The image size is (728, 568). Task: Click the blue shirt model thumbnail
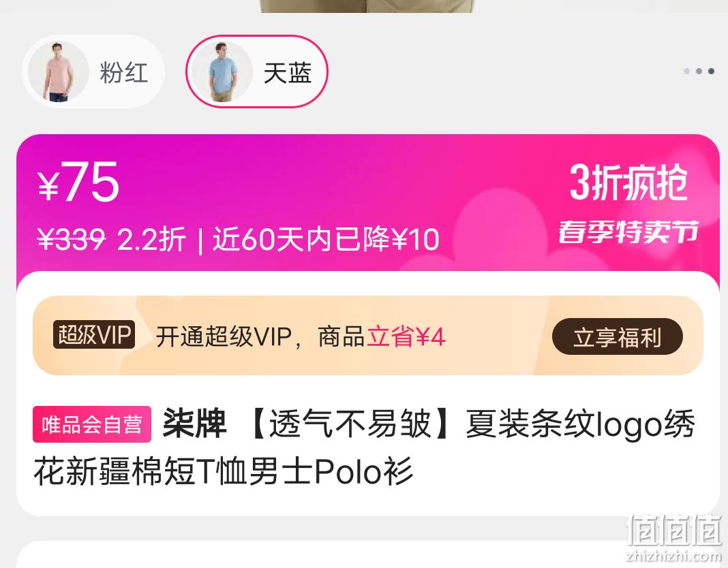pos(222,72)
